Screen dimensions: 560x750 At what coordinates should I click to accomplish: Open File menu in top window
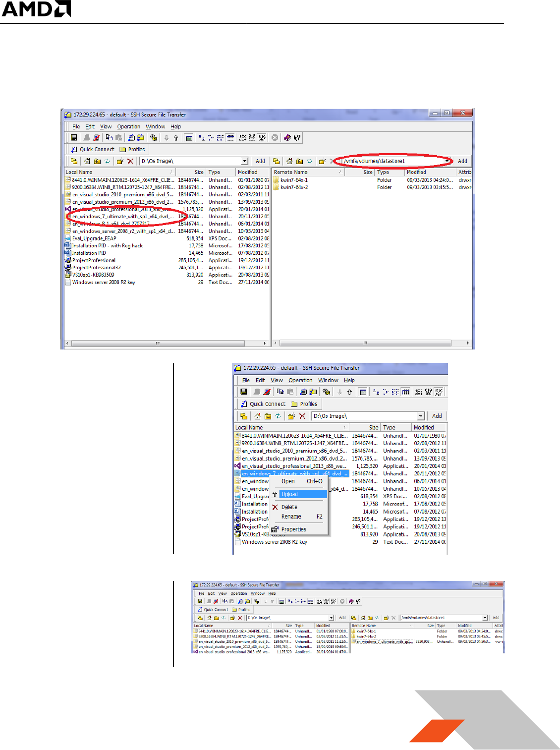[x=76, y=126]
